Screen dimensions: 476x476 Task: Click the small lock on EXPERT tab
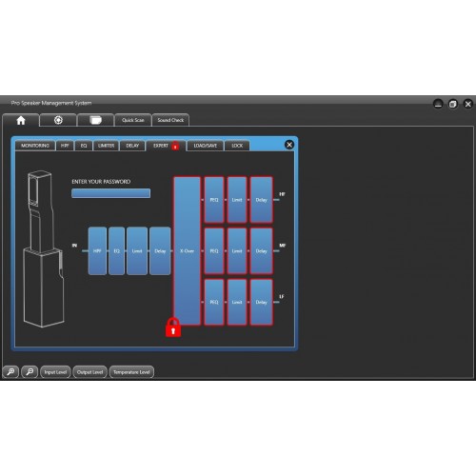click(175, 146)
